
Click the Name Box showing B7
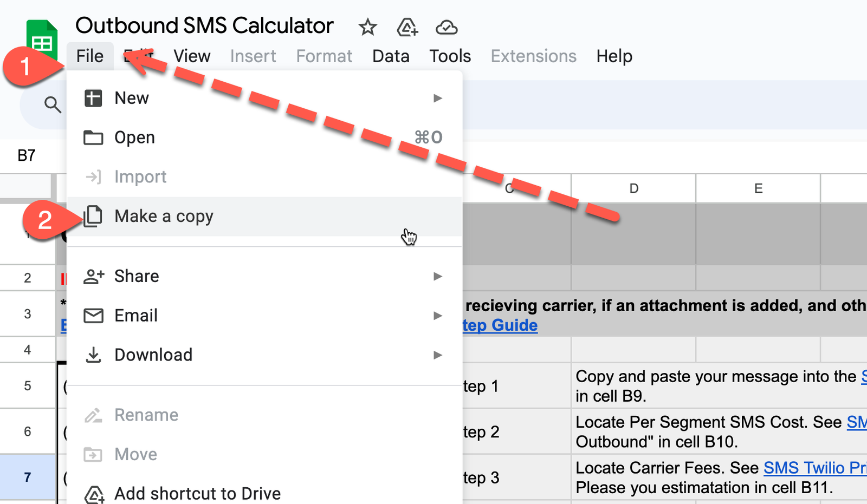pyautogui.click(x=27, y=156)
